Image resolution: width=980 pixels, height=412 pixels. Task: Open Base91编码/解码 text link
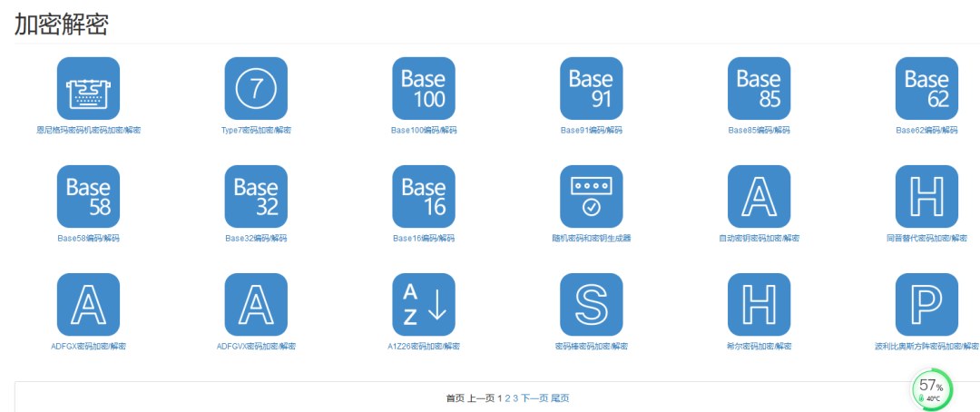click(592, 130)
